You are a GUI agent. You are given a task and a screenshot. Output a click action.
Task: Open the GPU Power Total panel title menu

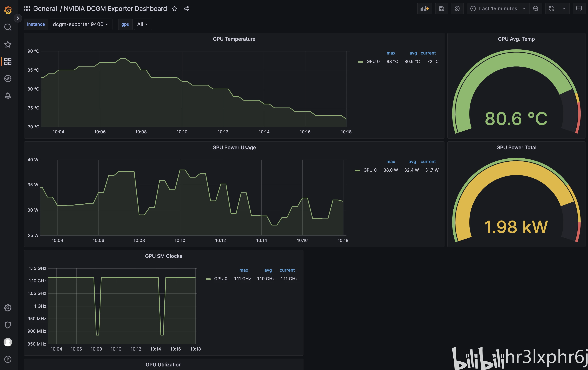coord(516,147)
